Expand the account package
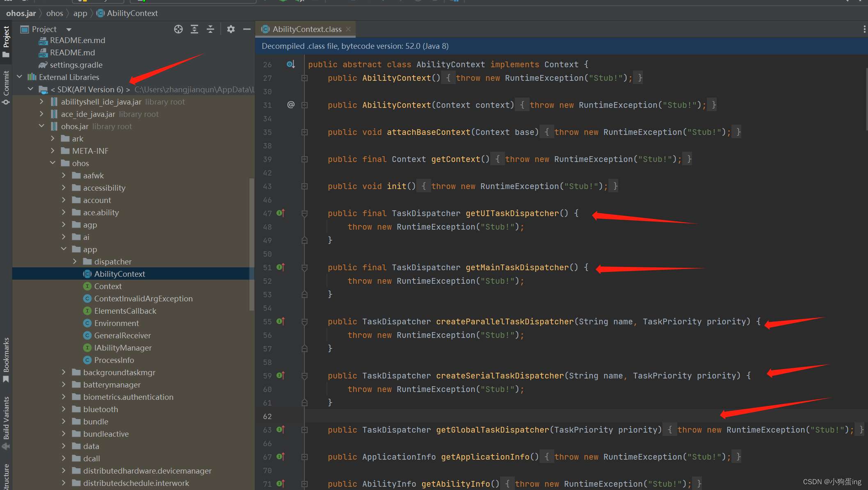This screenshot has height=490, width=868. point(64,200)
